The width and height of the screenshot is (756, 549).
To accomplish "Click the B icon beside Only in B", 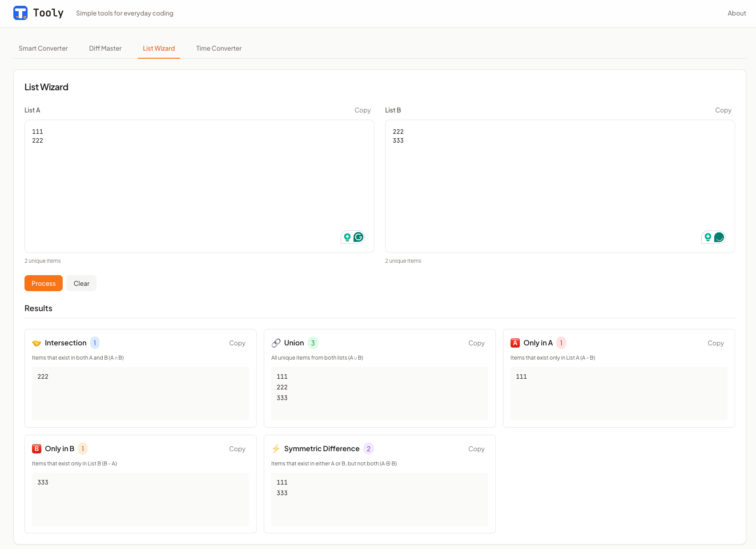I will click(x=36, y=449).
